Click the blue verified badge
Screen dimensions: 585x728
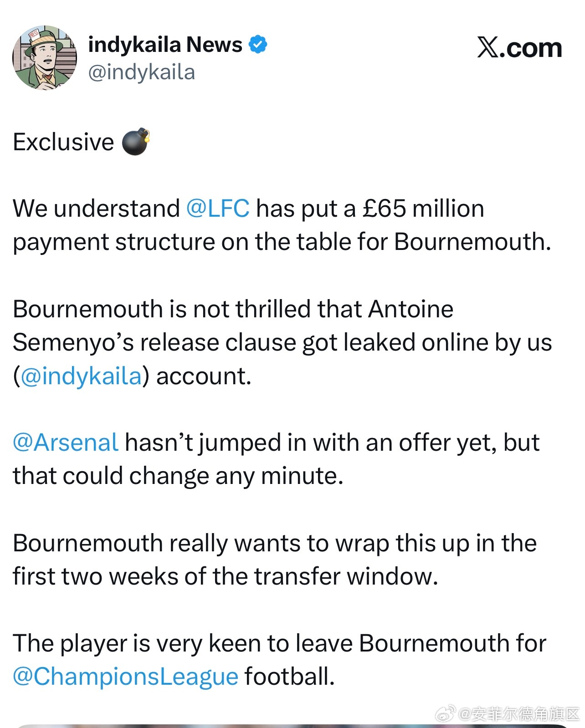(x=258, y=45)
